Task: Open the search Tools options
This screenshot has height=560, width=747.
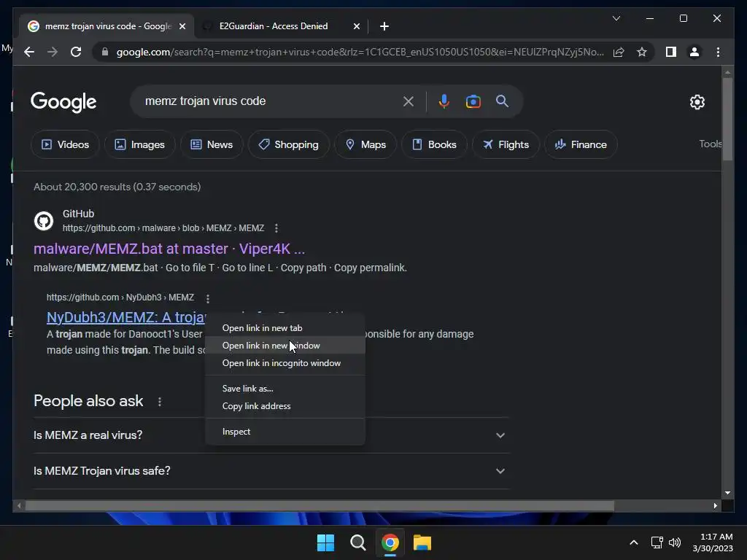Action: click(x=710, y=144)
